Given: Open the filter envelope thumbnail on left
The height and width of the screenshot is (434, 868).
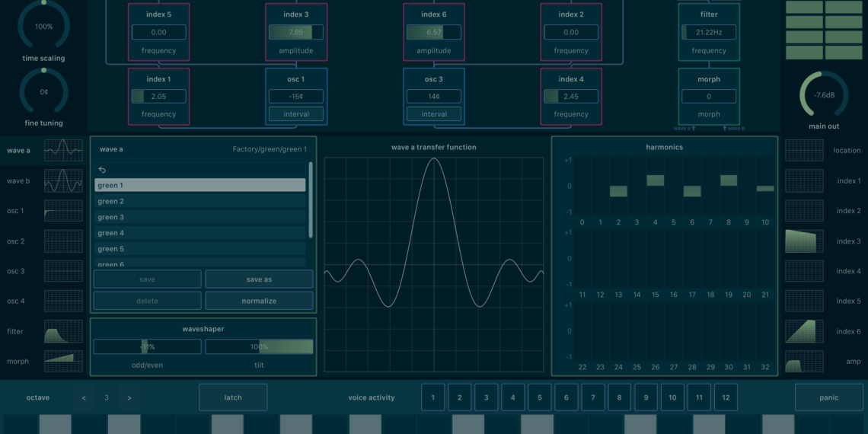Looking at the screenshot, I should [63, 331].
